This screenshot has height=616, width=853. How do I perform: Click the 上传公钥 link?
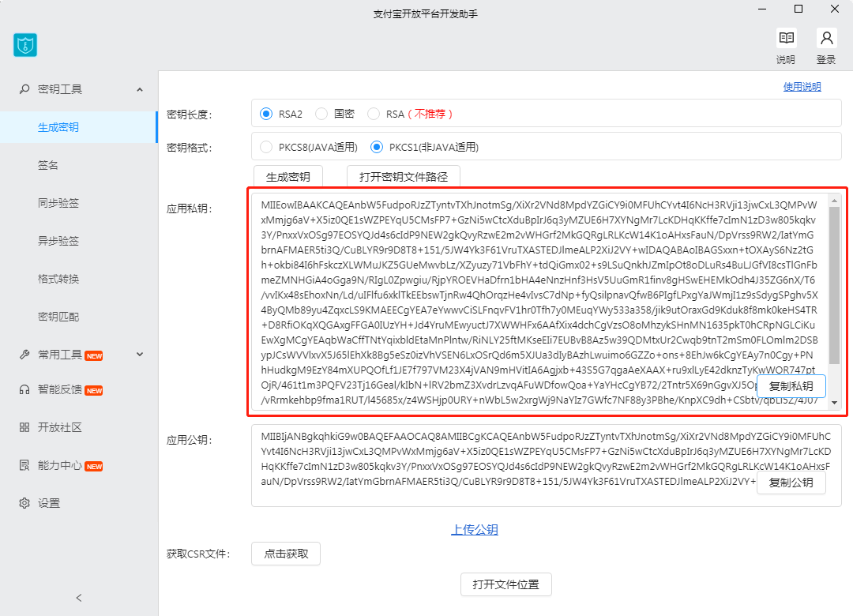tap(475, 529)
